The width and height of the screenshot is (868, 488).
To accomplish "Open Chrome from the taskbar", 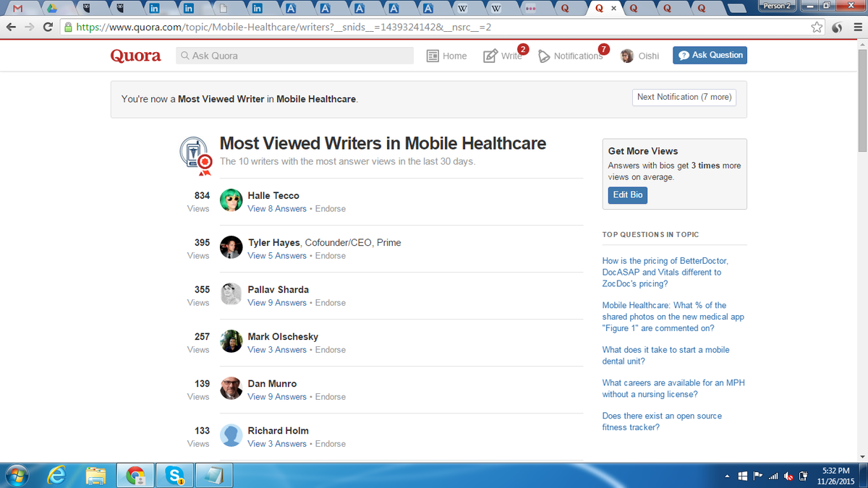I will 135,475.
